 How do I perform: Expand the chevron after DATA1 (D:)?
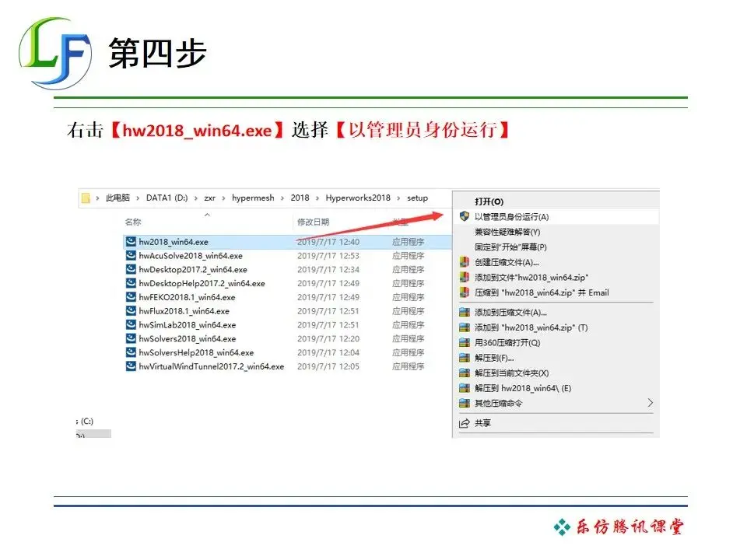coord(196,198)
